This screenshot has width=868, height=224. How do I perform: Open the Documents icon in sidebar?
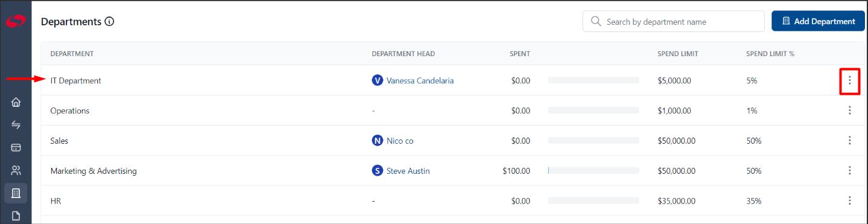coord(16,216)
